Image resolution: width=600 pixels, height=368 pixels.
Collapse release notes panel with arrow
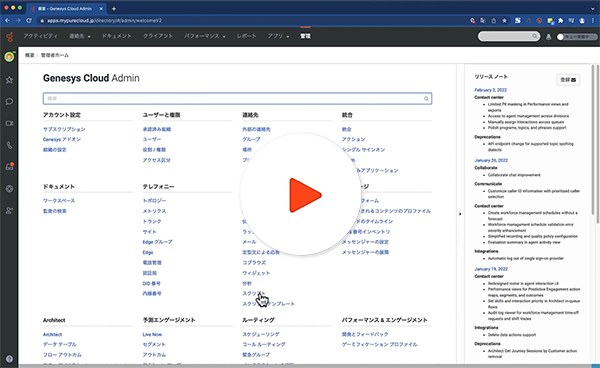coord(460,214)
